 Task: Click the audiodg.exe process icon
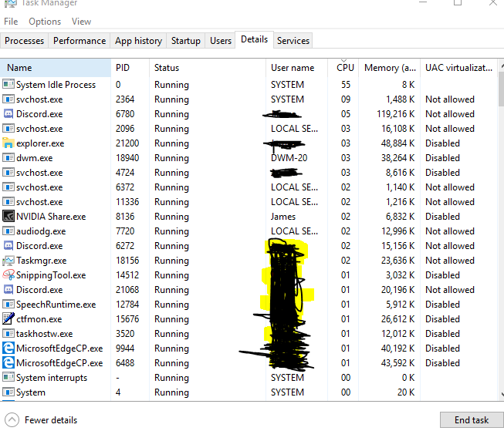[x=8, y=231]
